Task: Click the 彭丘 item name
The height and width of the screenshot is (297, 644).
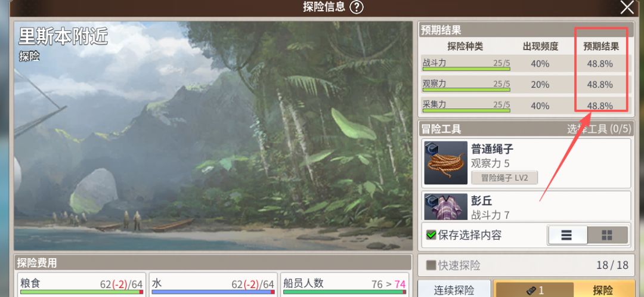Action: pyautogui.click(x=481, y=201)
